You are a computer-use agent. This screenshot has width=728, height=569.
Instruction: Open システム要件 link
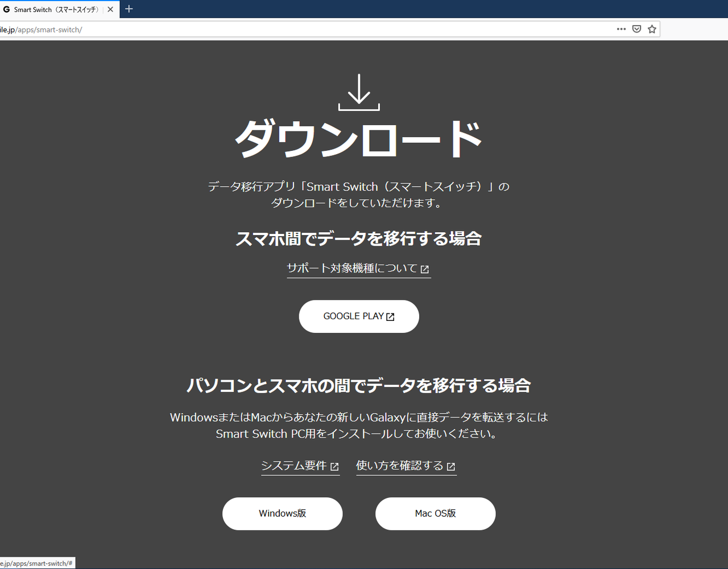300,466
